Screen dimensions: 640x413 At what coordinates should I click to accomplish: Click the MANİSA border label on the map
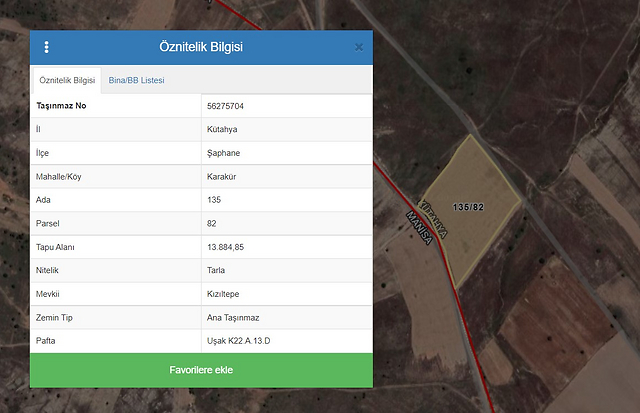tap(419, 229)
